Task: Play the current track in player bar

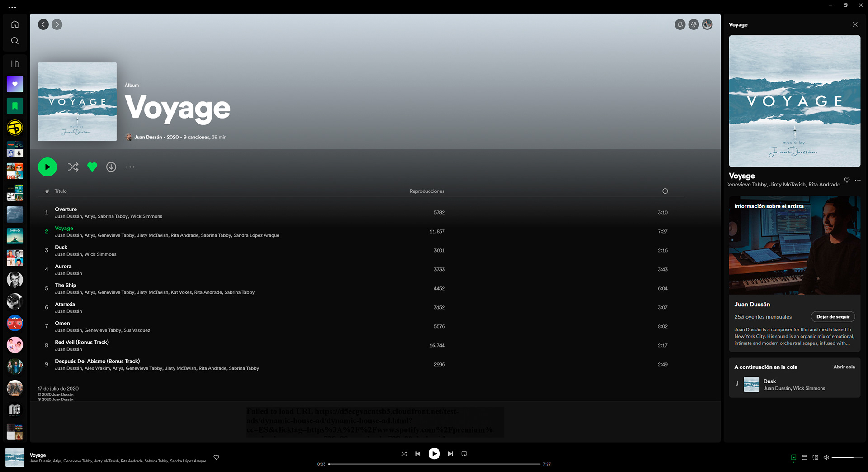Action: coord(434,453)
